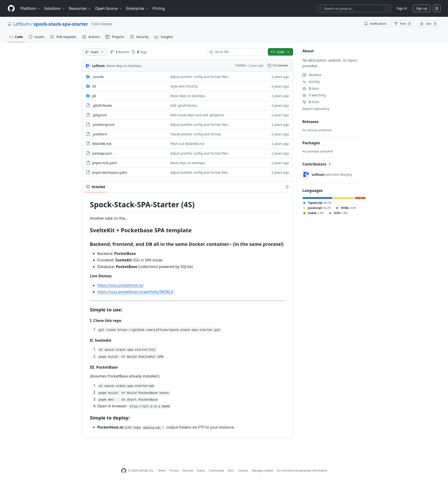Image resolution: width=448 pixels, height=483 pixels.
Task: Open commit hash 736d96e
Action: pyautogui.click(x=241, y=66)
